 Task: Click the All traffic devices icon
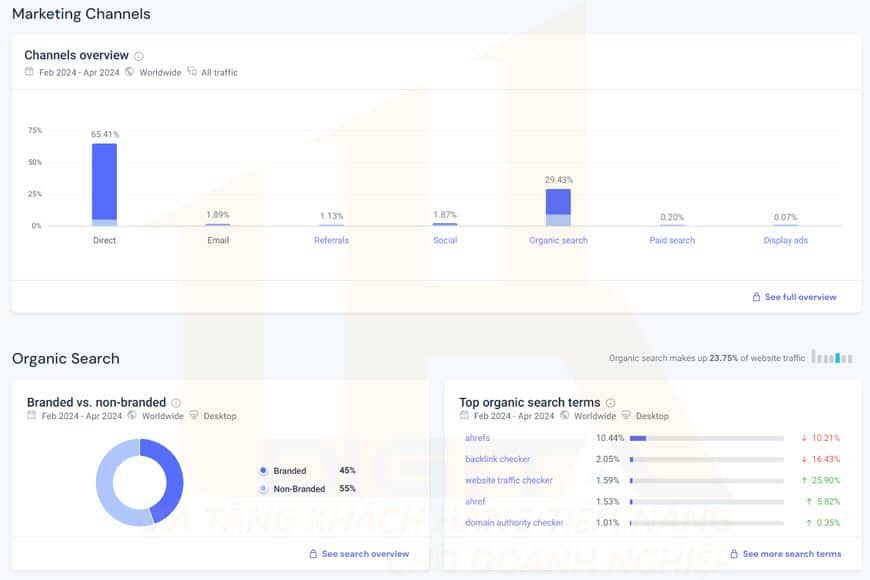191,72
